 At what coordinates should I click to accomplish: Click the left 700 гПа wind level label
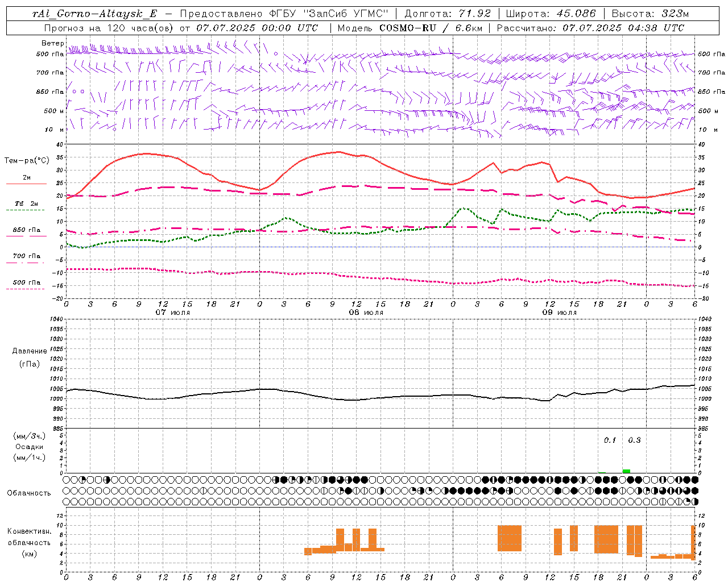click(50, 73)
